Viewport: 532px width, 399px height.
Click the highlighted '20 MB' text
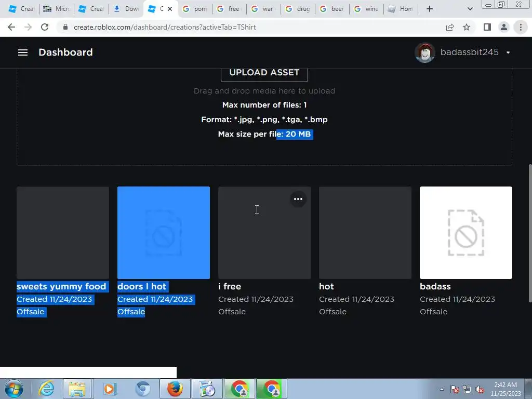click(x=298, y=134)
